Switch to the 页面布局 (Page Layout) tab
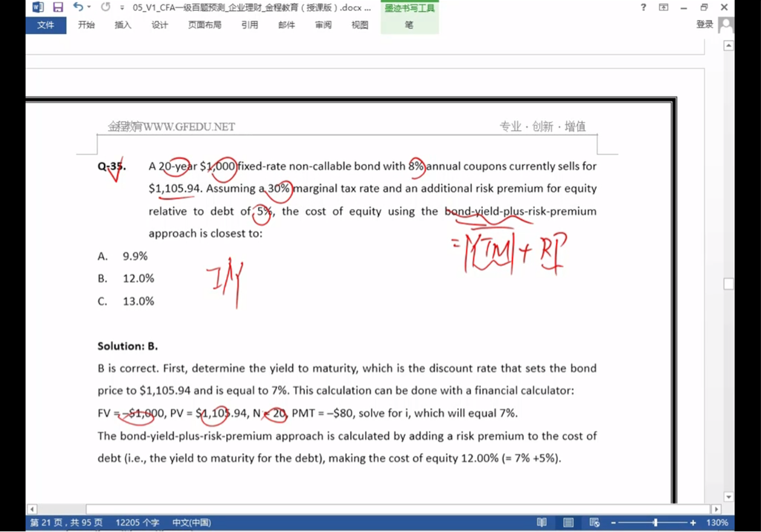The height and width of the screenshot is (532, 761). [x=204, y=25]
